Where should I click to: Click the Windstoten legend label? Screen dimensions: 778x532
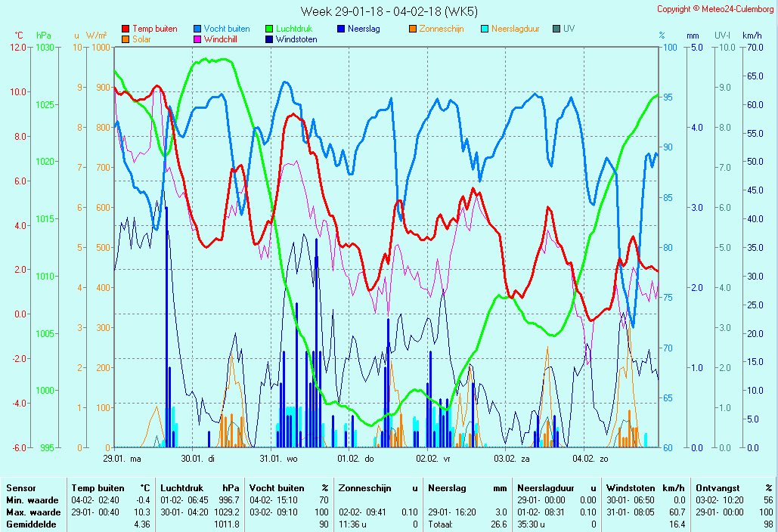[x=296, y=39]
